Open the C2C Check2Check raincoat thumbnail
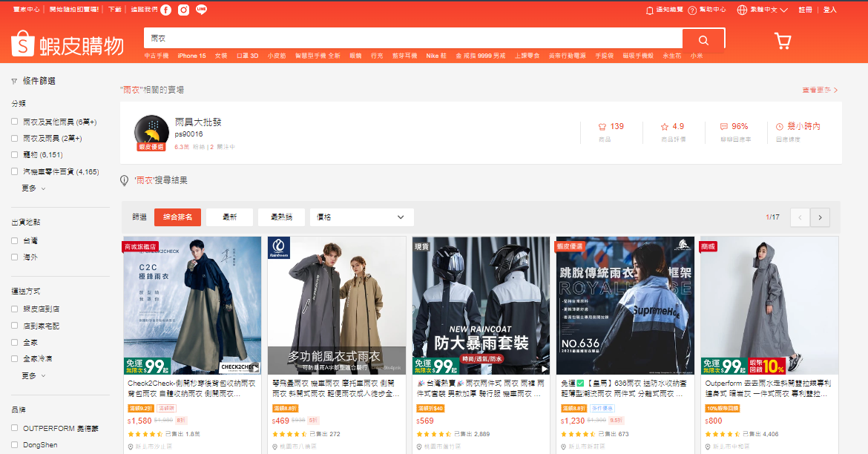Viewport: 868px width, 454px height. click(x=193, y=306)
